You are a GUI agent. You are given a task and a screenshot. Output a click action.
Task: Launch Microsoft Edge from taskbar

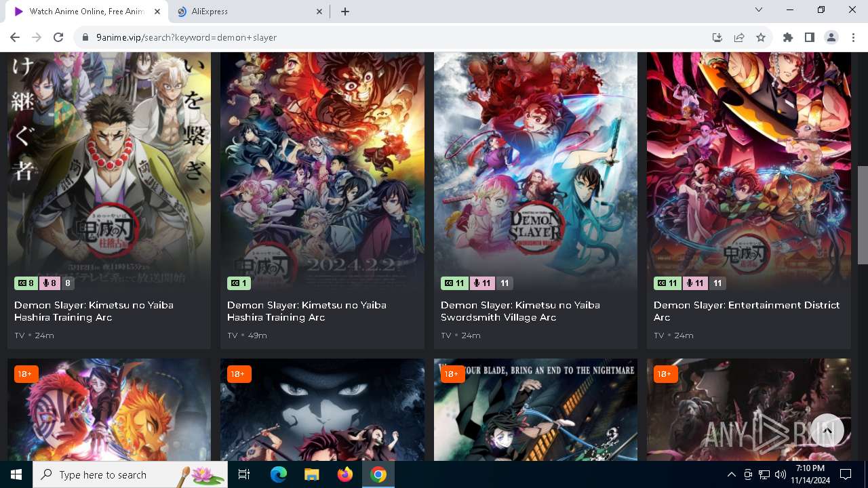coord(278,474)
